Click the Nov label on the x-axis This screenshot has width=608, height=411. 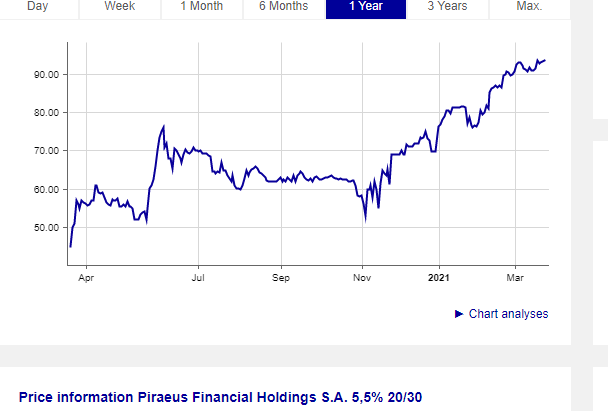pos(363,277)
